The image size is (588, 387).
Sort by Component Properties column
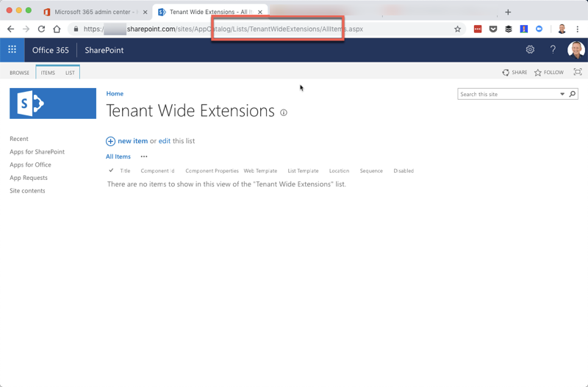click(212, 171)
